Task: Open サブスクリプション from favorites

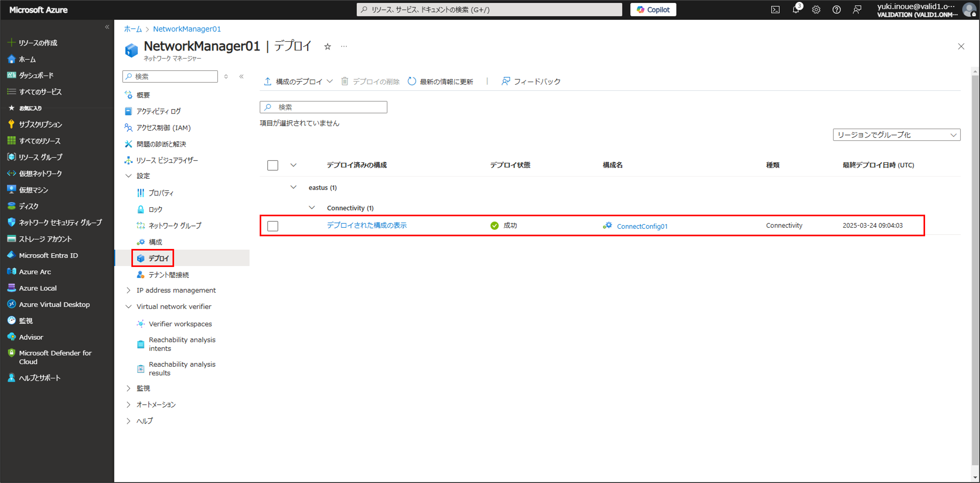Action: pos(35,124)
